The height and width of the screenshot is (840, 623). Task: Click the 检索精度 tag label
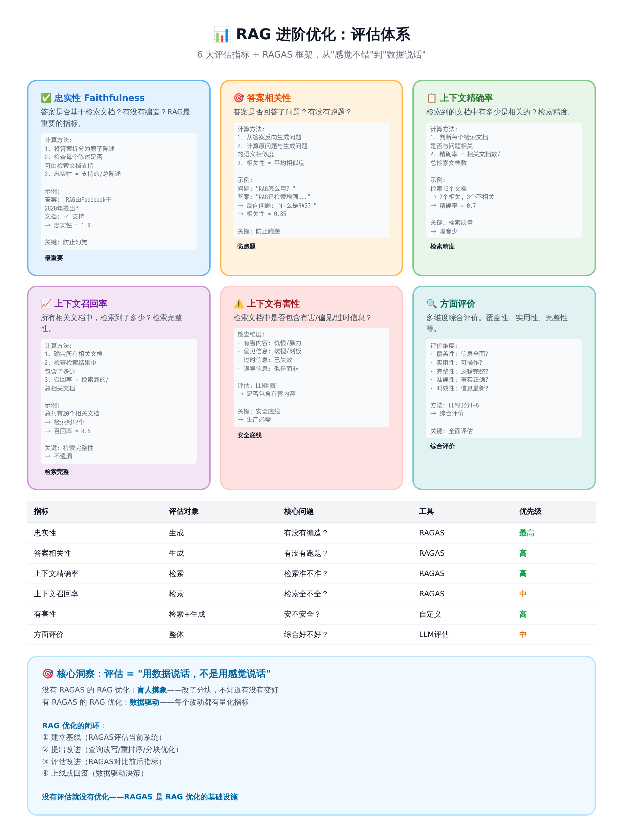coord(442,246)
